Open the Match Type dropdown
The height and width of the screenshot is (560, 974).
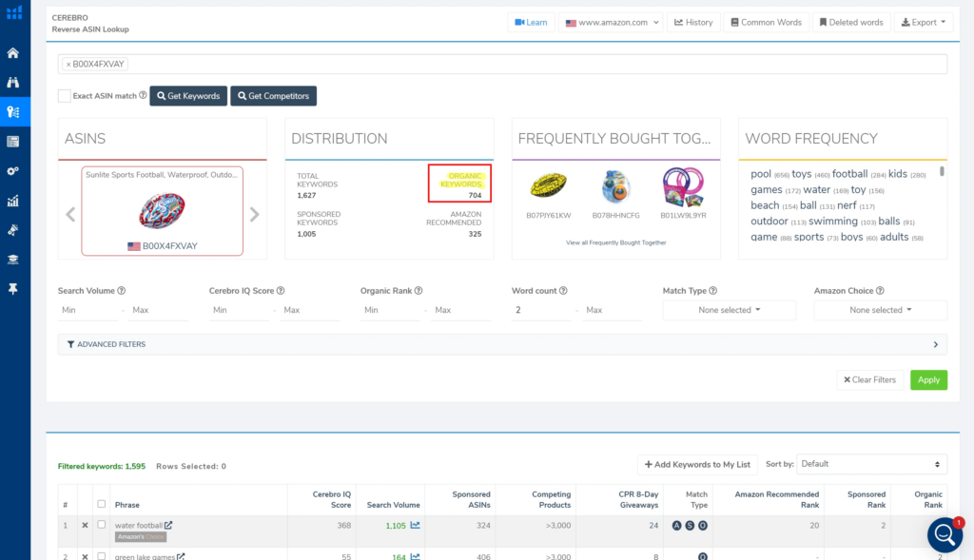tap(729, 310)
